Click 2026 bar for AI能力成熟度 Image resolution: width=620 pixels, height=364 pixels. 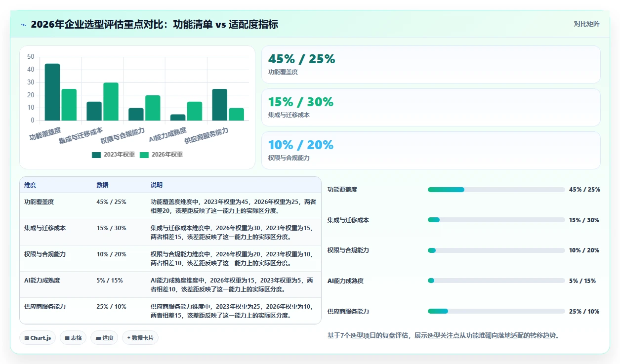195,111
